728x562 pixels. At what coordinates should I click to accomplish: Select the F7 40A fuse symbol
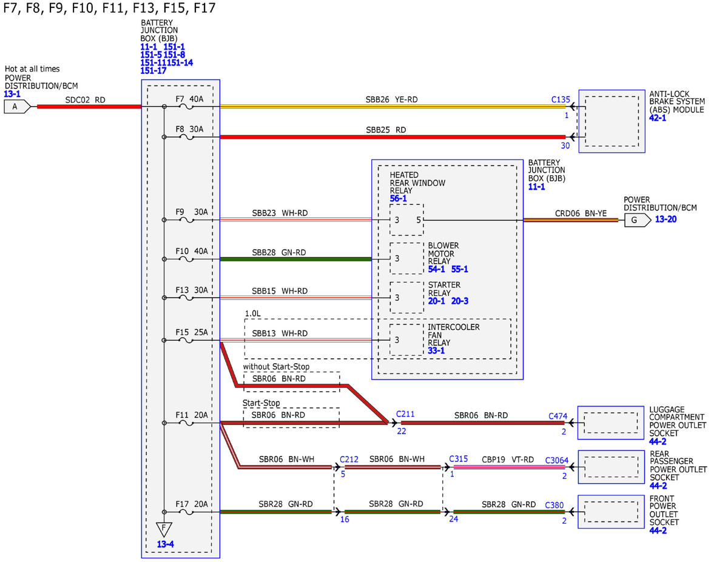(188, 107)
